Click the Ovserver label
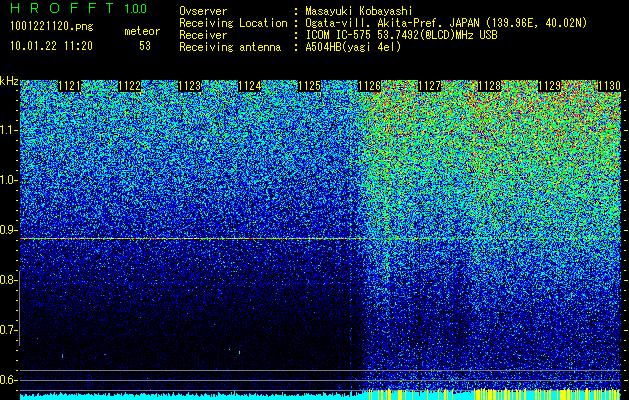 [x=203, y=11]
